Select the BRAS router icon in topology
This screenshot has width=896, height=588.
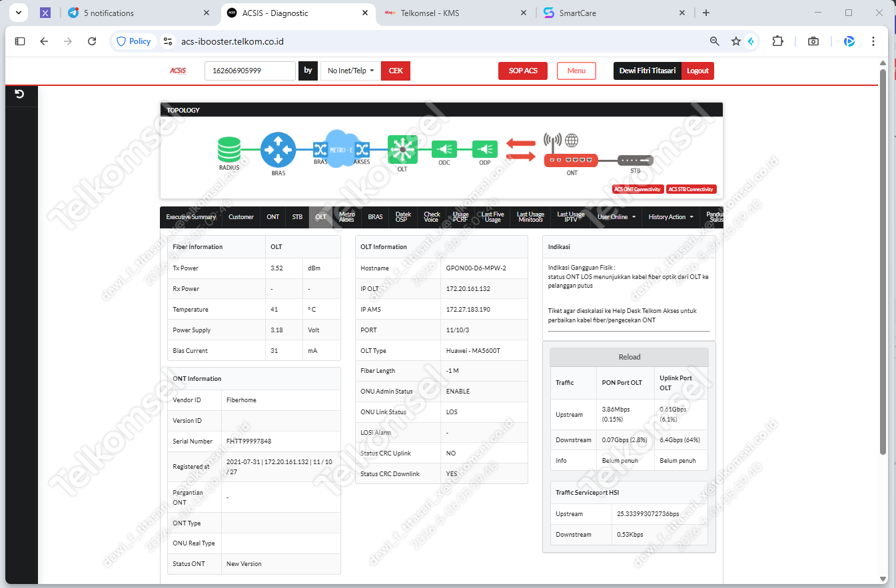coord(278,150)
